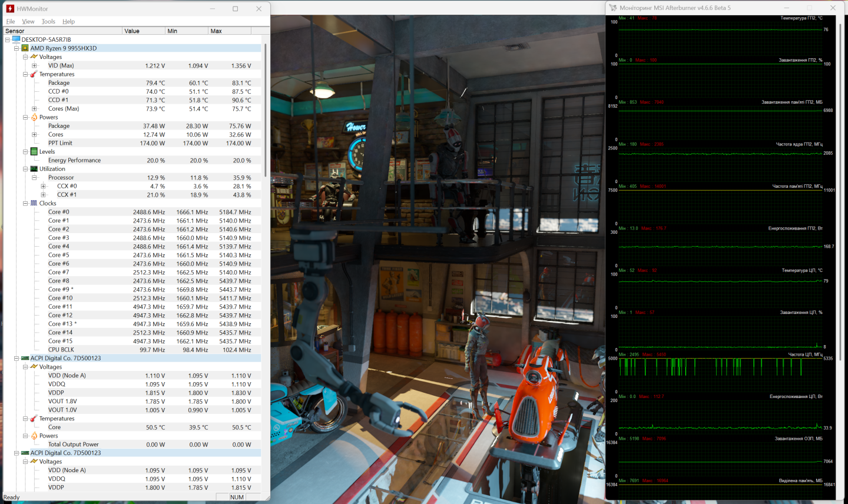Click the HWMonitor lightning app icon in title bar

pos(10,9)
